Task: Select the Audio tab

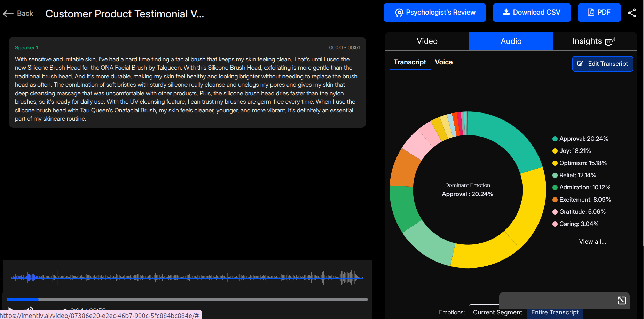Action: pos(511,41)
